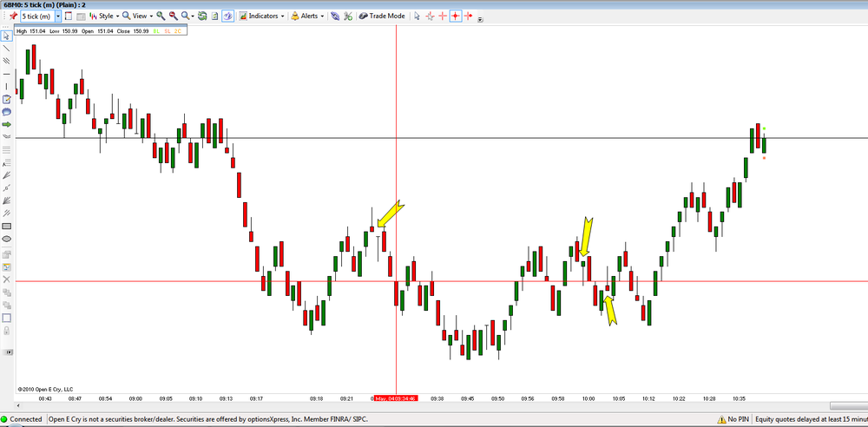Click the Equity quotes delayed status text
Image resolution: width=868 pixels, height=427 pixels.
[x=811, y=419]
